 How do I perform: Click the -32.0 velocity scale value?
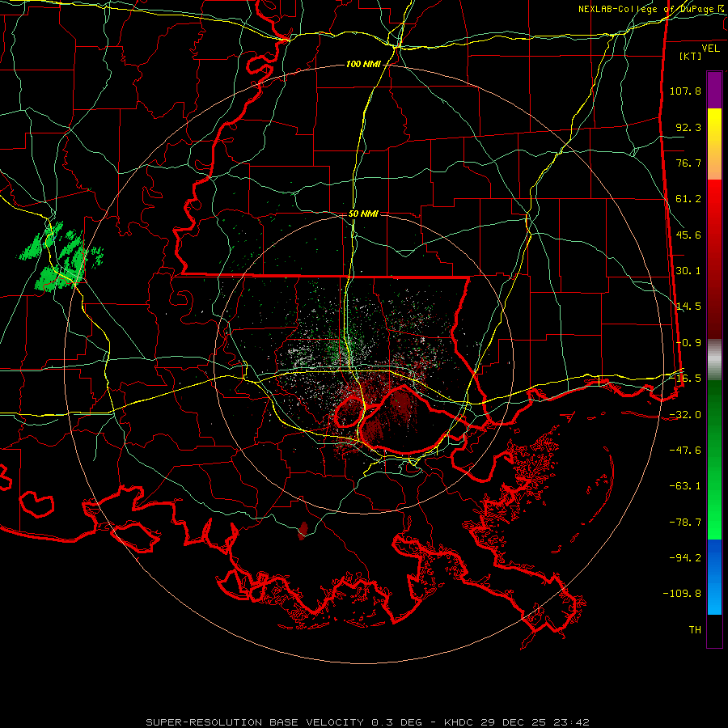685,415
